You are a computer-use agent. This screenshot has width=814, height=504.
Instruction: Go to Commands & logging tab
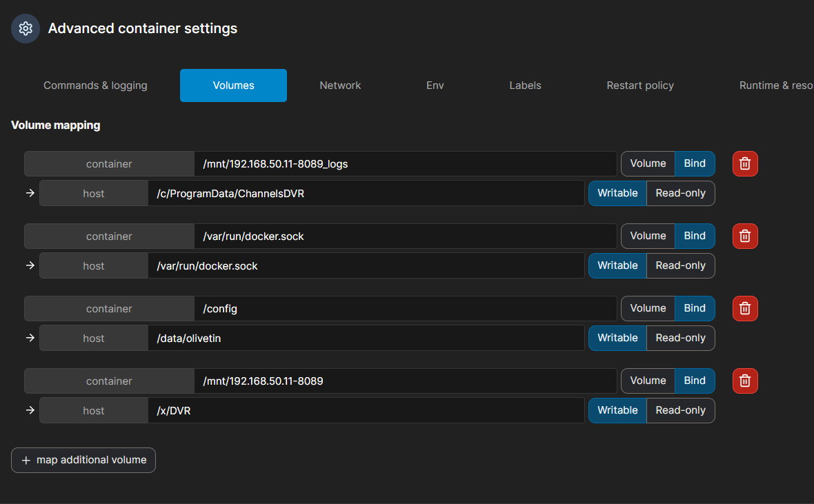(x=95, y=85)
